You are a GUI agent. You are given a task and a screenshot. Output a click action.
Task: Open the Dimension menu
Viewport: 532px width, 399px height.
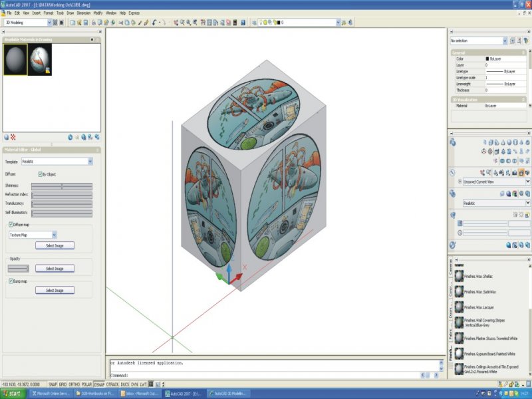[x=84, y=13]
